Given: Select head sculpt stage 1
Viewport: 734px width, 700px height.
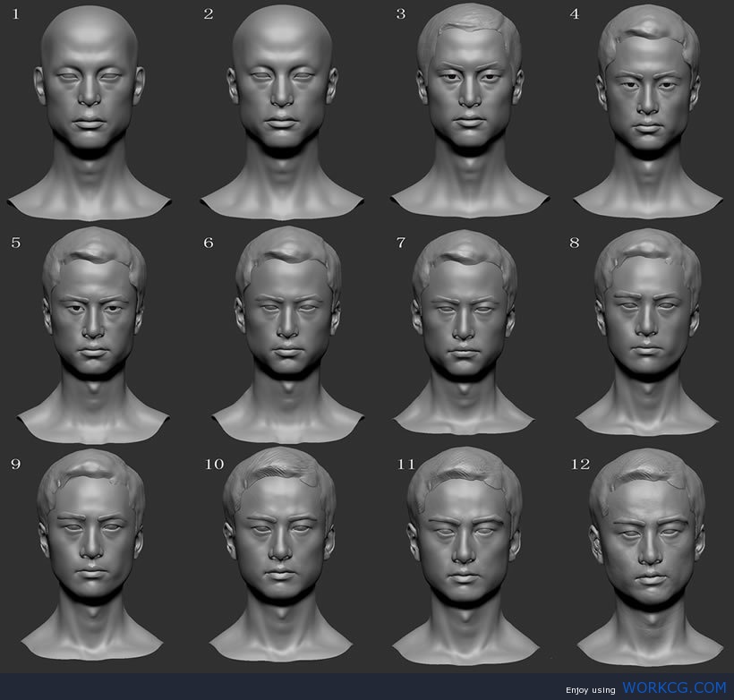Looking at the screenshot, I should coord(89,113).
